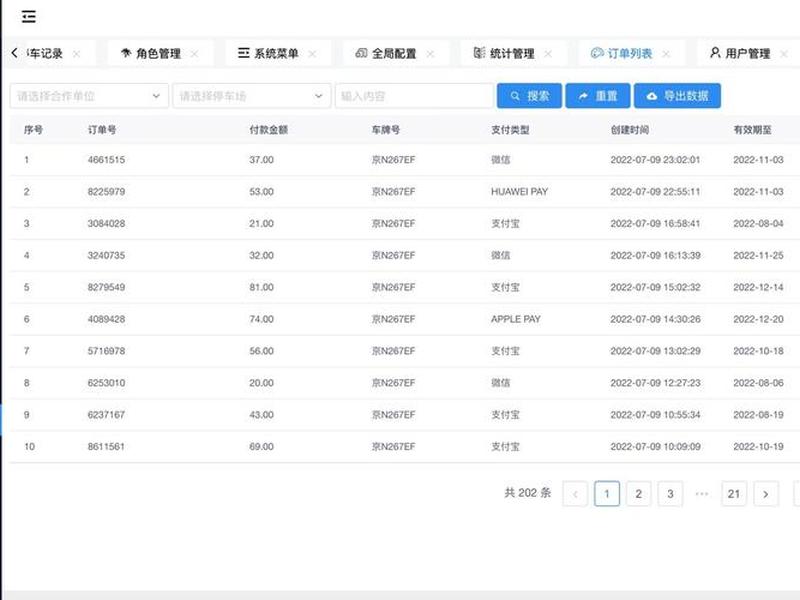The image size is (800, 600).
Task: Select order number 5716978
Action: click(106, 351)
